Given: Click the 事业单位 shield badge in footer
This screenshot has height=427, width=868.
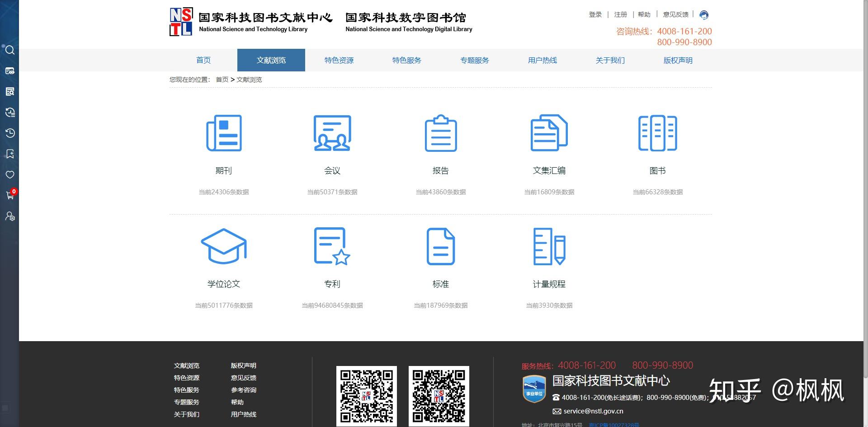Looking at the screenshot, I should click(534, 389).
